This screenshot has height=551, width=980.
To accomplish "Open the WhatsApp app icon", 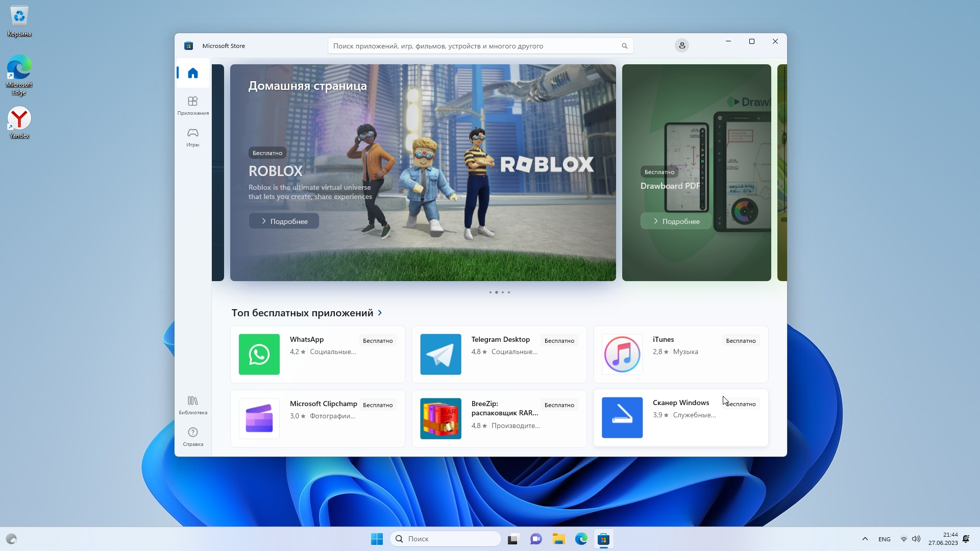I will pos(259,354).
